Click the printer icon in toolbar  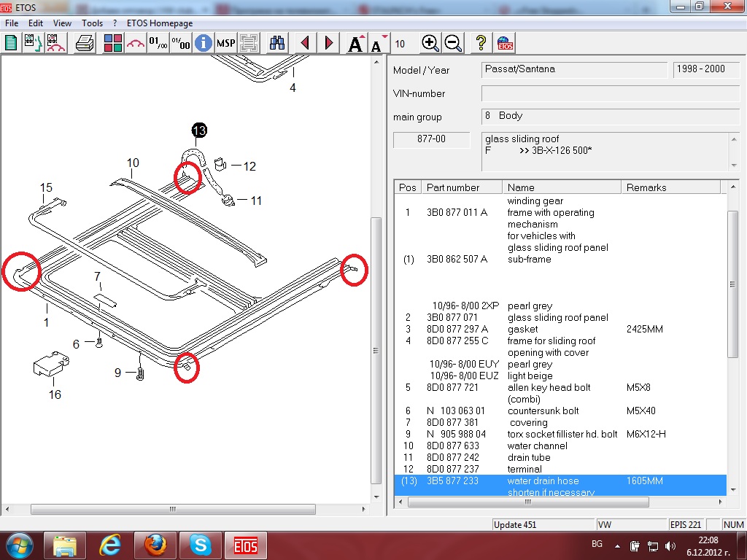coord(85,43)
